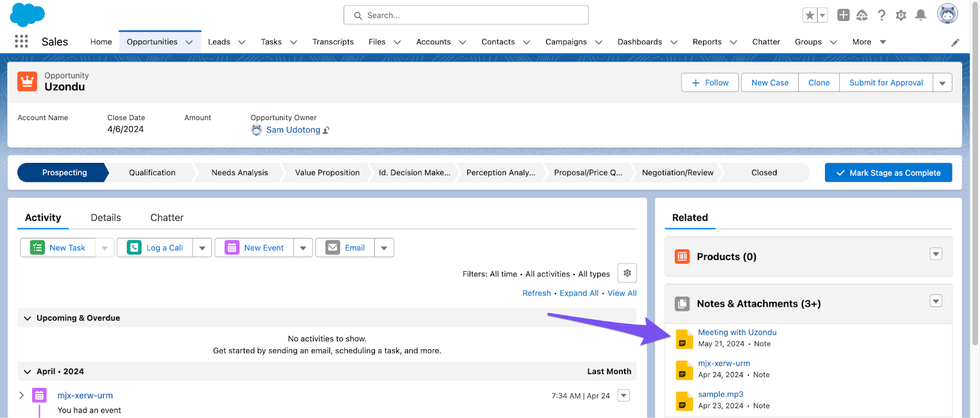Open the activity timeline settings gear
Screen dimensions: 980x418
coord(627,273)
